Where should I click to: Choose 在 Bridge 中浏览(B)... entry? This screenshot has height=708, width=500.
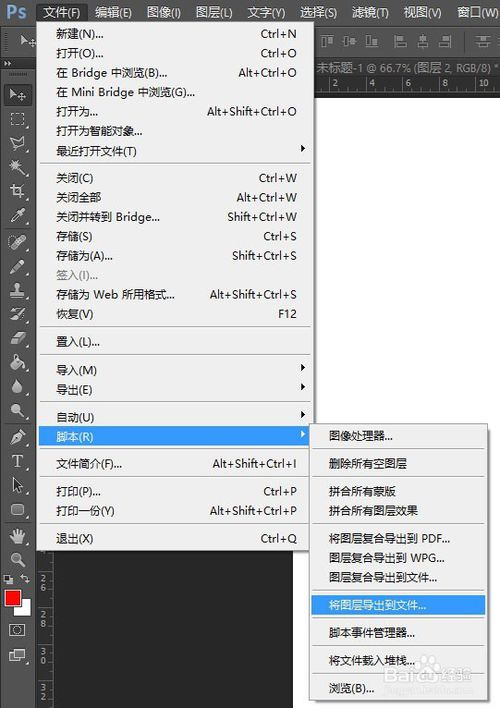tap(175, 73)
